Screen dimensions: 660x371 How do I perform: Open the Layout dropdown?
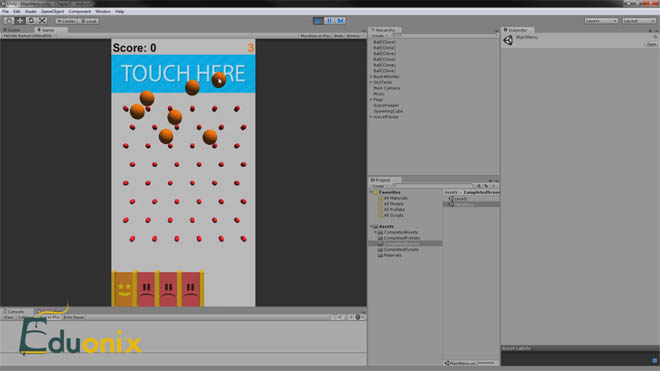(639, 21)
